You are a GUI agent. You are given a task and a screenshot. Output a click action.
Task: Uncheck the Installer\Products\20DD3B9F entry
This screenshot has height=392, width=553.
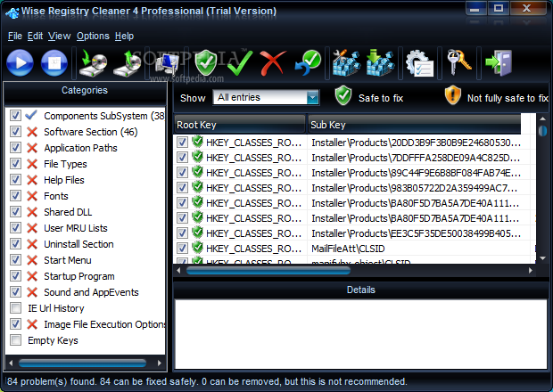182,143
